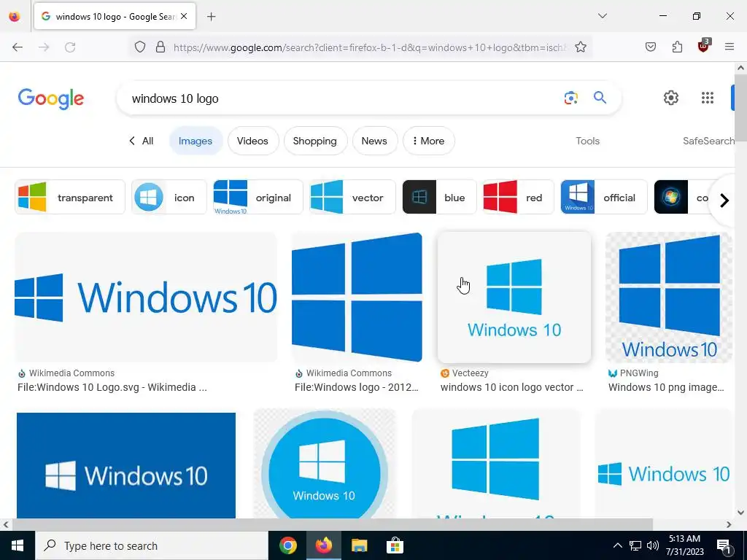This screenshot has height=560, width=747.
Task: Open the Tools filter options
Action: click(x=587, y=141)
